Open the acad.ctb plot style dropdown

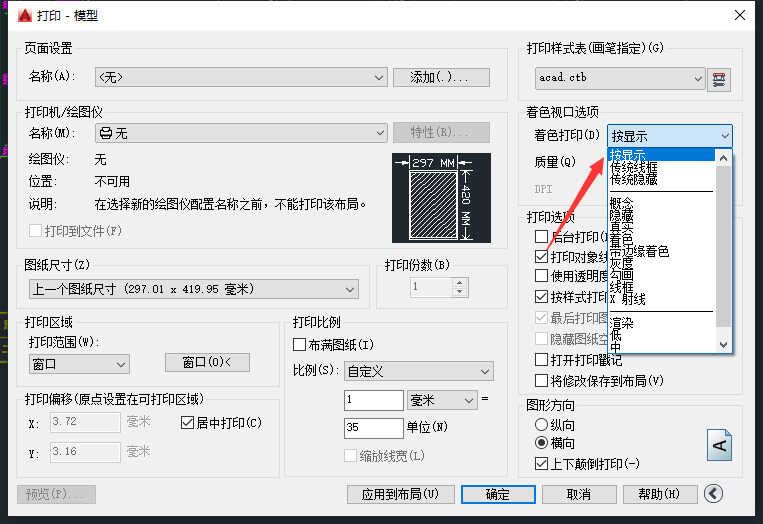[620, 78]
